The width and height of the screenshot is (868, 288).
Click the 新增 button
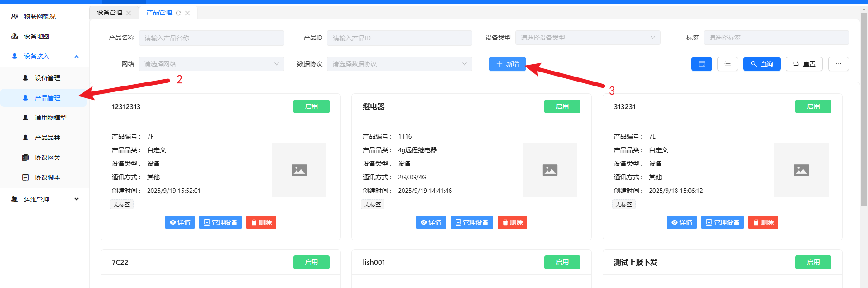(507, 64)
